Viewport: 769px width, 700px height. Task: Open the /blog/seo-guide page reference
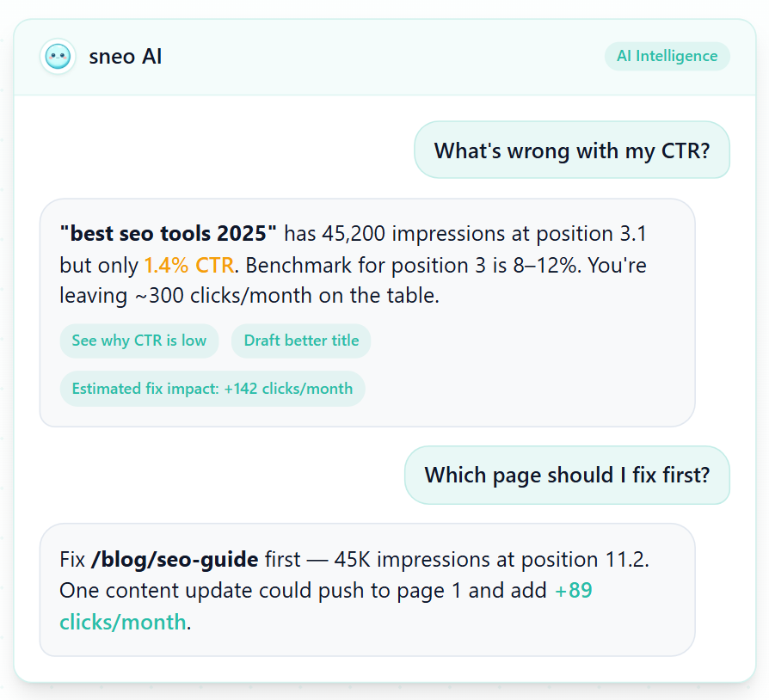(175, 560)
